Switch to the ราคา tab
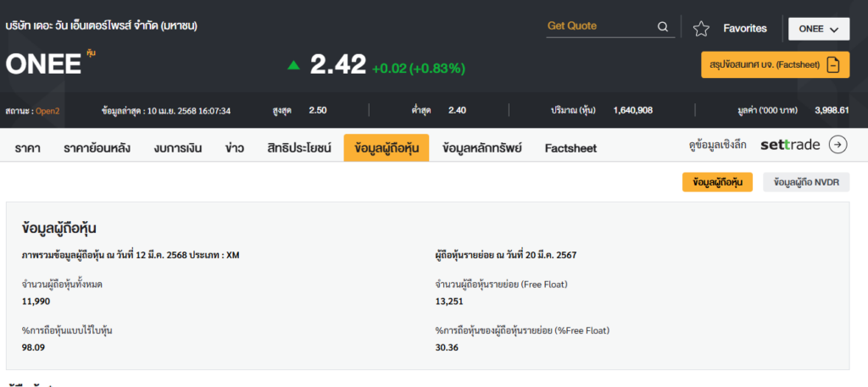The image size is (868, 387). (x=28, y=148)
